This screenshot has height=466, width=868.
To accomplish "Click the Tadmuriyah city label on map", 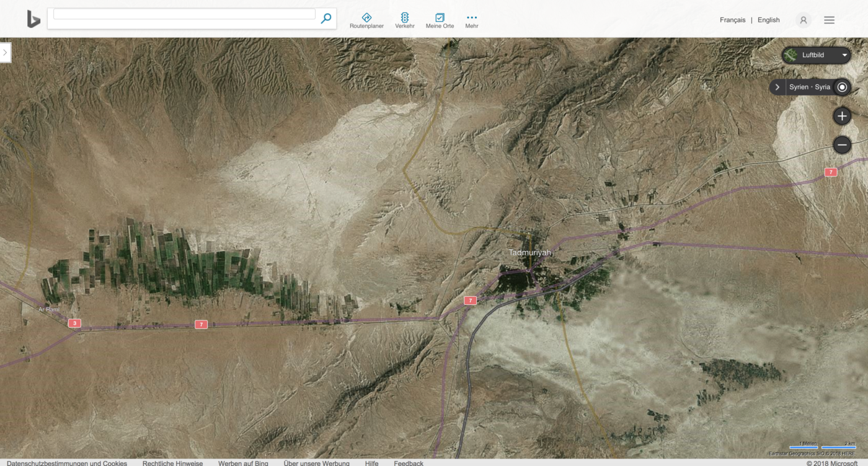I will click(529, 253).
